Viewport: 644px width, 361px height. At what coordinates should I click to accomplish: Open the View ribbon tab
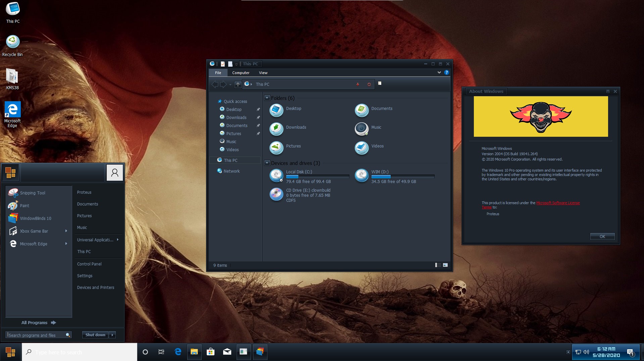[x=263, y=73]
